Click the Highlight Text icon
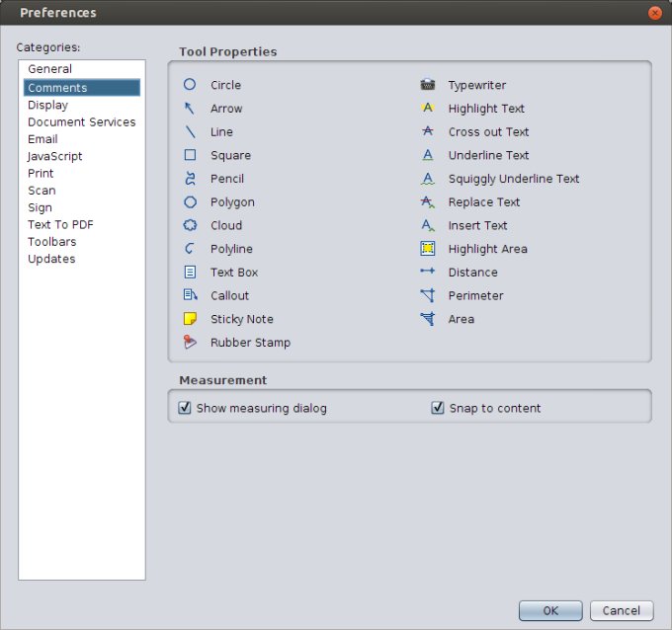This screenshot has width=672, height=630. click(428, 108)
